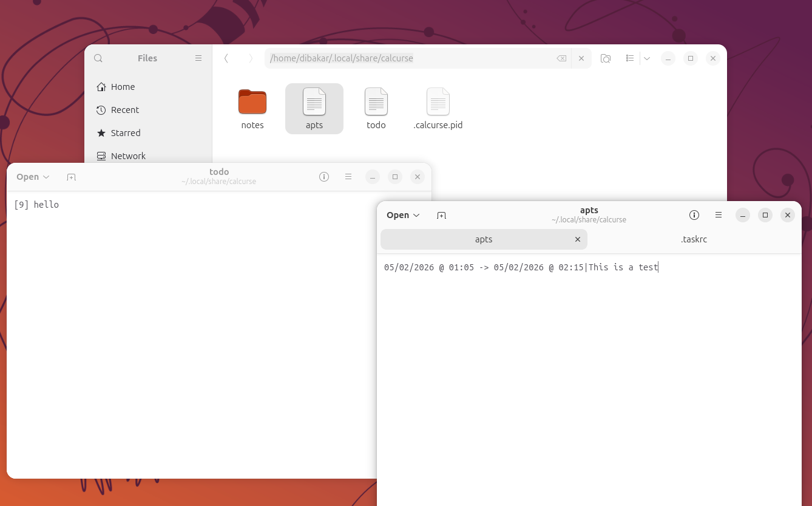Image resolution: width=812 pixels, height=506 pixels.
Task: Open Network in Files sidebar
Action: 148,156
